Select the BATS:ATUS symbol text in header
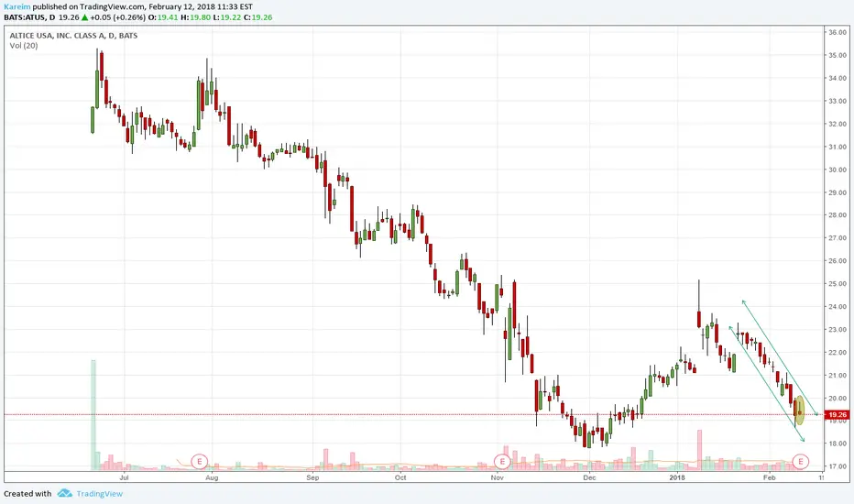This screenshot has height=504, width=854. 25,17
